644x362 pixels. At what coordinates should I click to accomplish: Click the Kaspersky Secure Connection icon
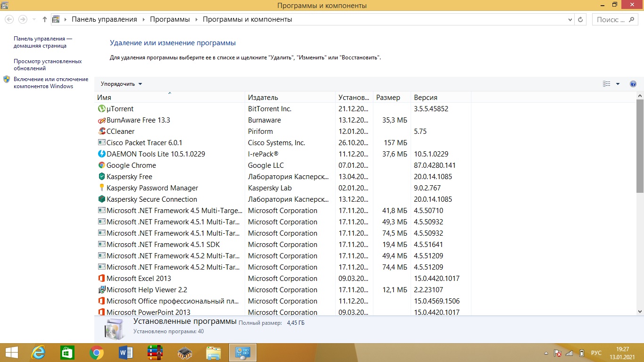coord(101,199)
